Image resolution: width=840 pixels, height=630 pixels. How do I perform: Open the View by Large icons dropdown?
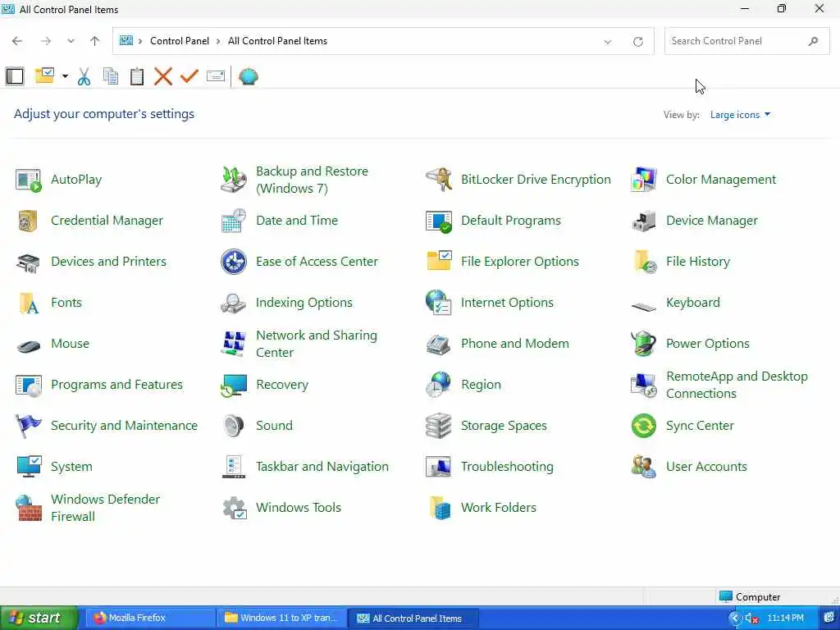click(740, 115)
